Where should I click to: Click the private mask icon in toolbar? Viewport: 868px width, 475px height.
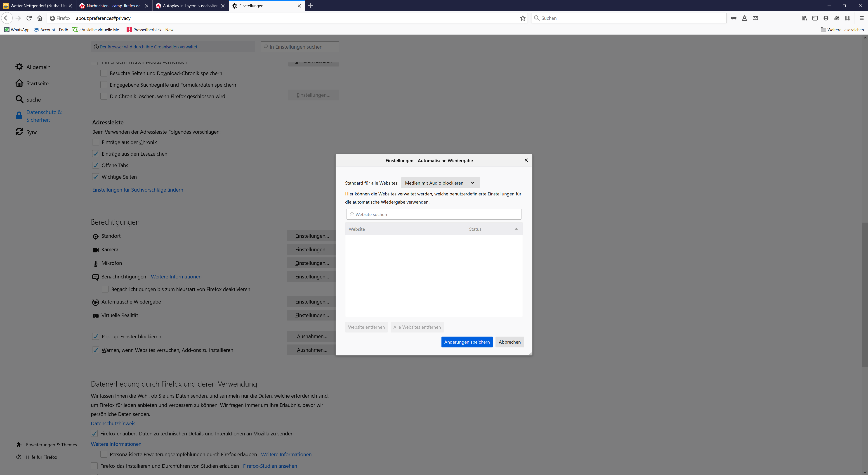[734, 18]
